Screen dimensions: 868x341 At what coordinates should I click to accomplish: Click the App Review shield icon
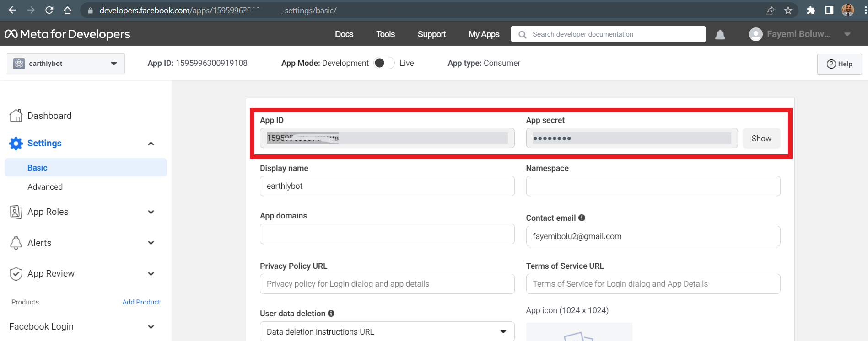coord(16,274)
